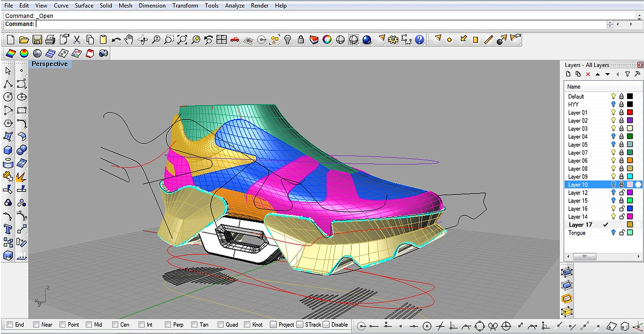The image size is (644, 334).
Task: Click the blue Help question mark icon
Action: [x=419, y=40]
